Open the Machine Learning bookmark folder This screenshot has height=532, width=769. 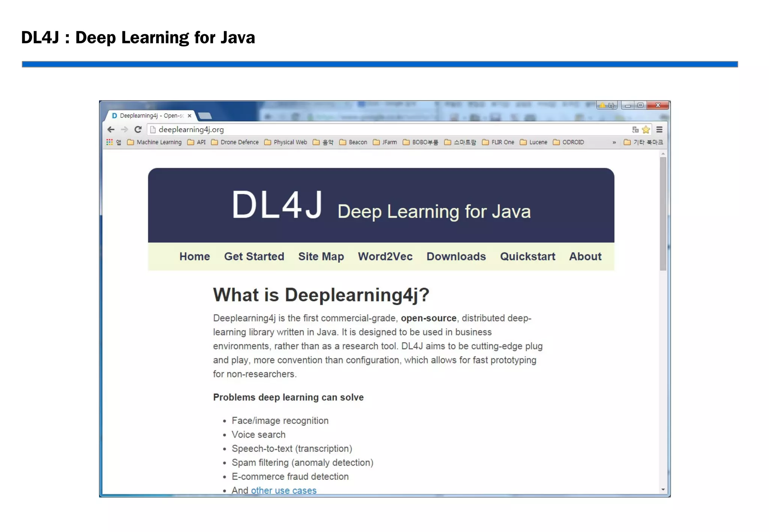coord(155,142)
